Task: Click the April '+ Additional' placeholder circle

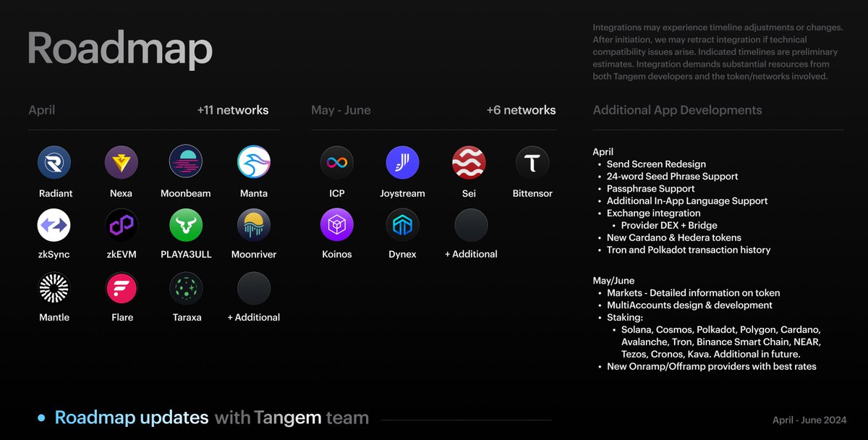Action: [254, 288]
